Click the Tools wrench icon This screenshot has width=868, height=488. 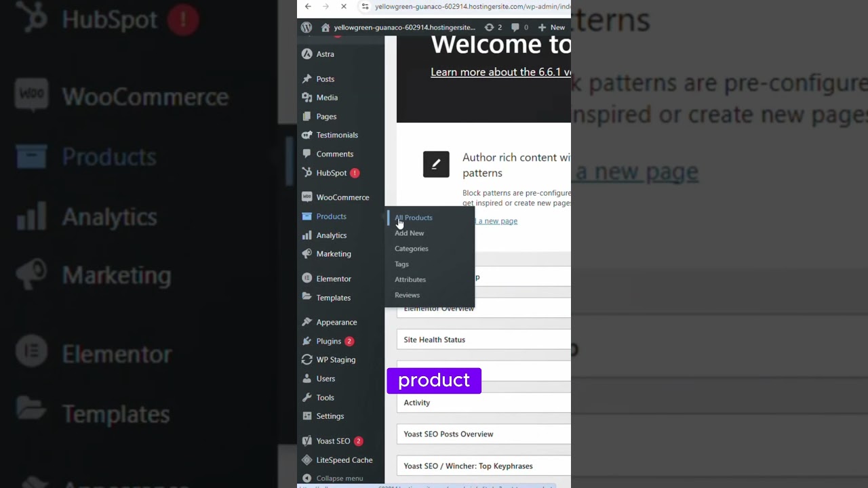click(307, 397)
